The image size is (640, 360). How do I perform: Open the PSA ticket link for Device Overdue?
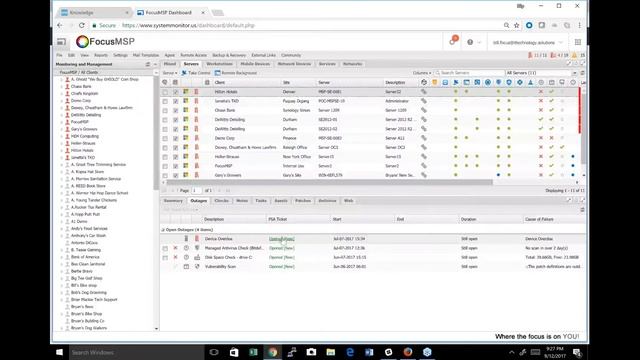(282, 239)
